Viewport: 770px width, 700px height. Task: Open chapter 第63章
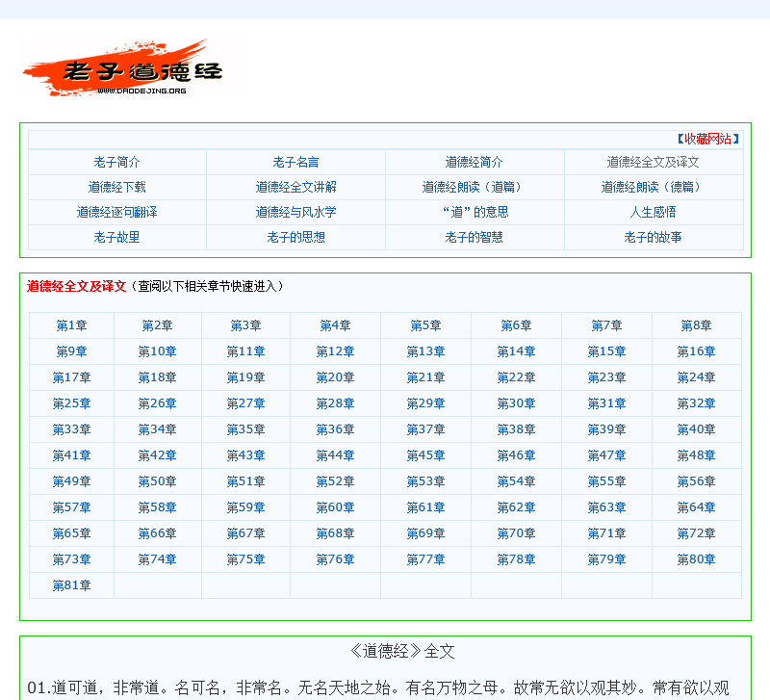tap(606, 508)
